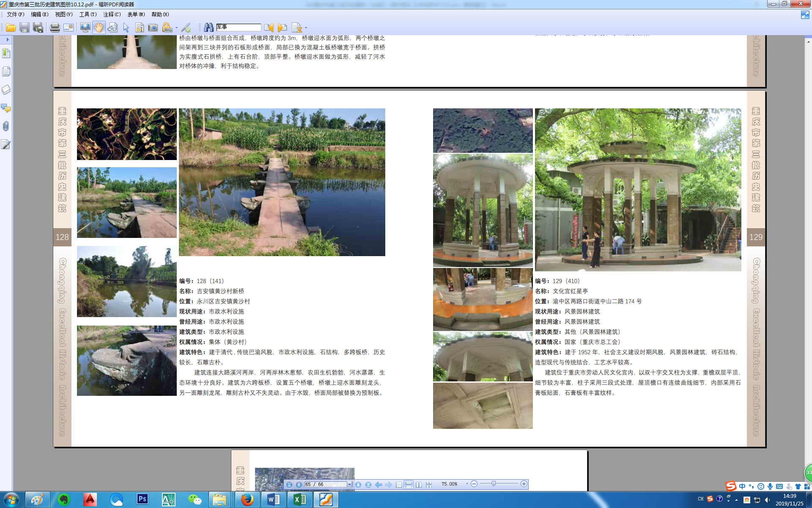Click the Snapshot camera tool
Image resolution: width=812 pixels, height=508 pixels.
click(x=153, y=28)
